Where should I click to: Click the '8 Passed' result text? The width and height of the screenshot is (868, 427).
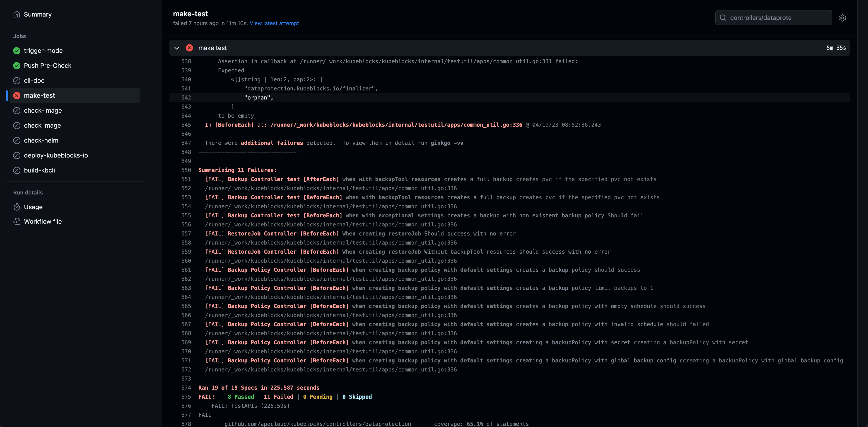tap(241, 397)
